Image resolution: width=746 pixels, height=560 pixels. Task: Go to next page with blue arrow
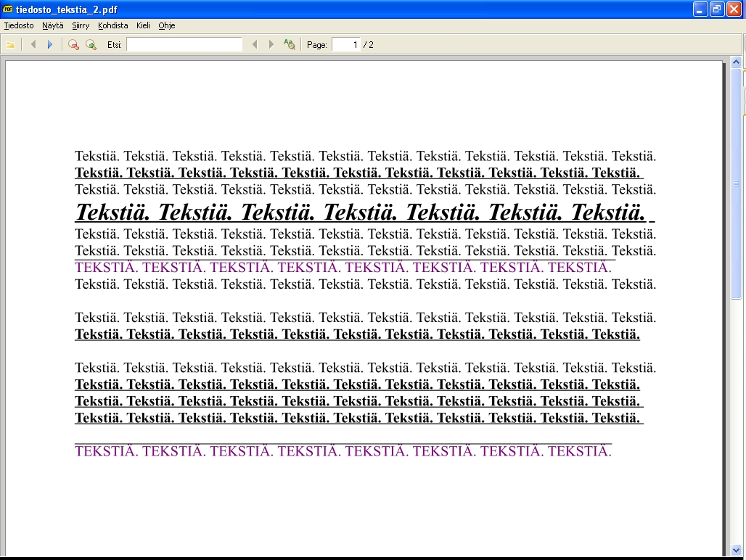tap(50, 45)
